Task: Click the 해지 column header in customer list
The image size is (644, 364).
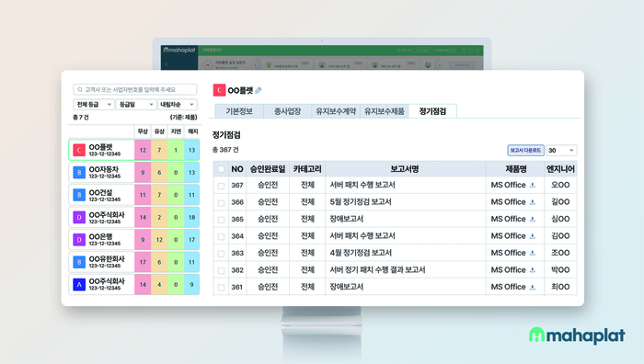Action: coord(192,131)
